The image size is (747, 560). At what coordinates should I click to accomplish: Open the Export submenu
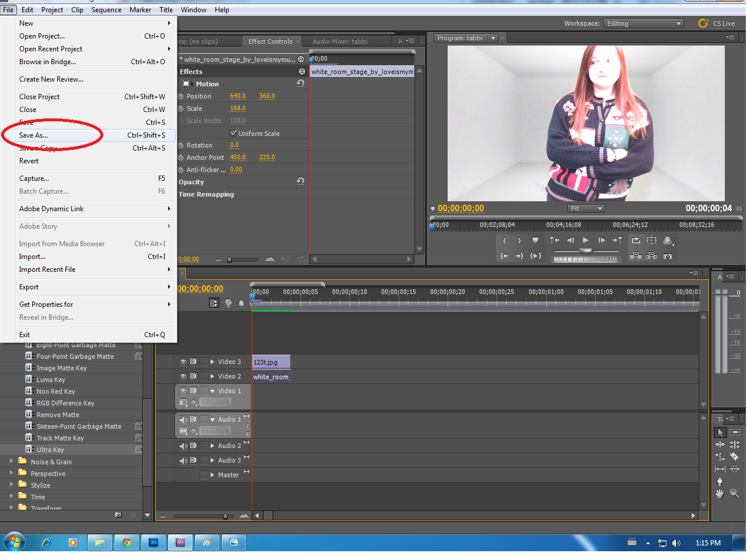point(89,287)
